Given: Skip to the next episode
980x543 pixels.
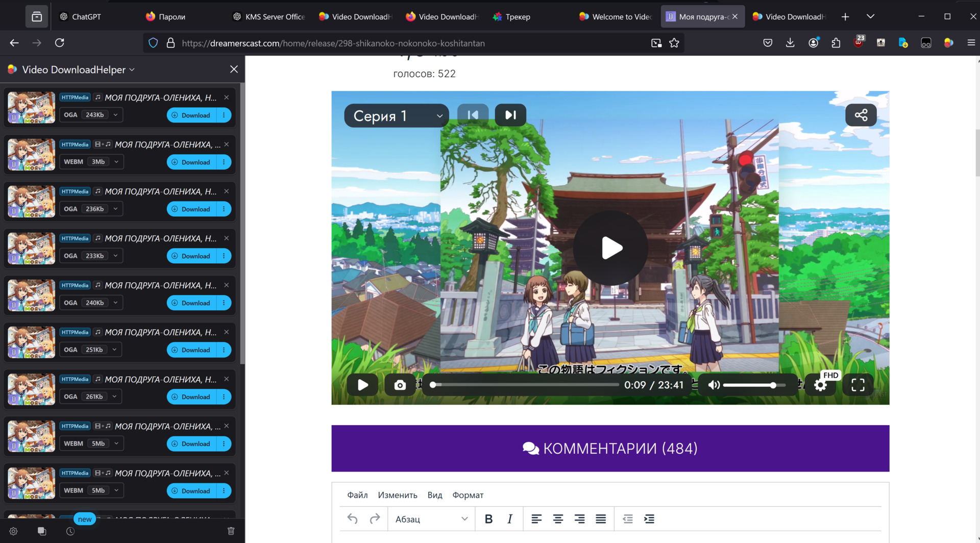Looking at the screenshot, I should (510, 115).
